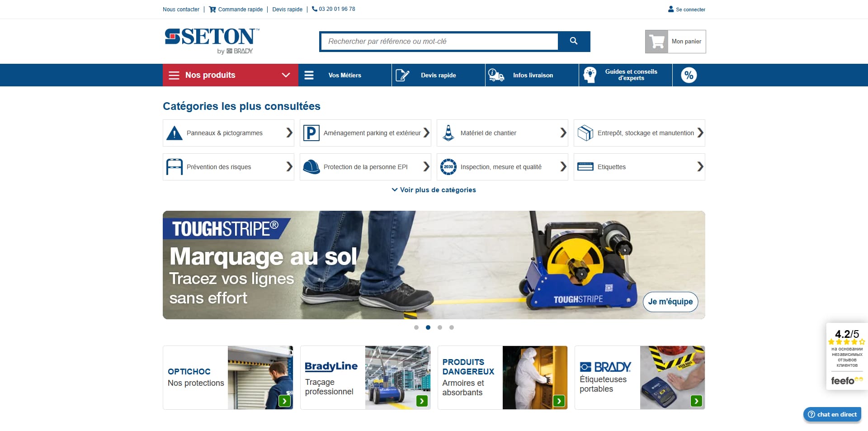Open Infos livraison menu item
The height and width of the screenshot is (431, 868).
533,75
